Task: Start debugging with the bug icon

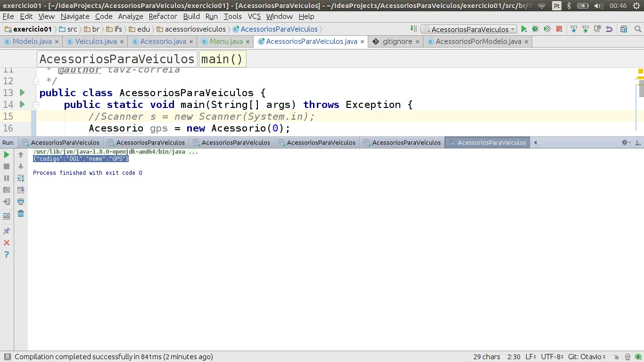Action: [x=535, y=29]
